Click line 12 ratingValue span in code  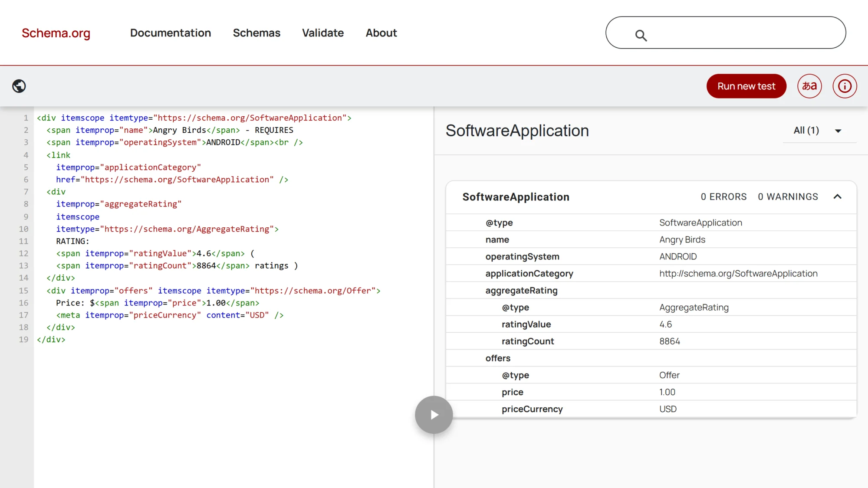(150, 253)
